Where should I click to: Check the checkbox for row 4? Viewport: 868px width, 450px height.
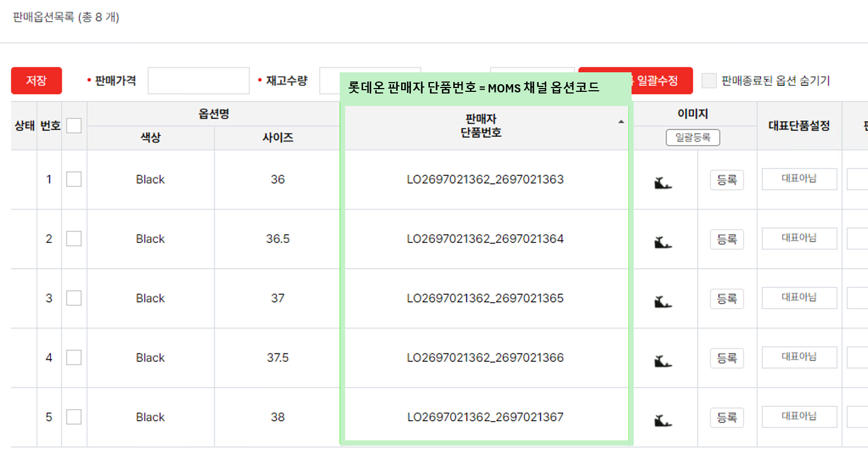click(x=74, y=358)
